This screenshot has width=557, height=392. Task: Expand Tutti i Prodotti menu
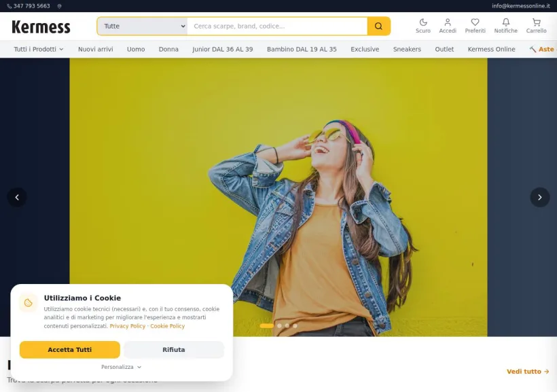pos(38,49)
